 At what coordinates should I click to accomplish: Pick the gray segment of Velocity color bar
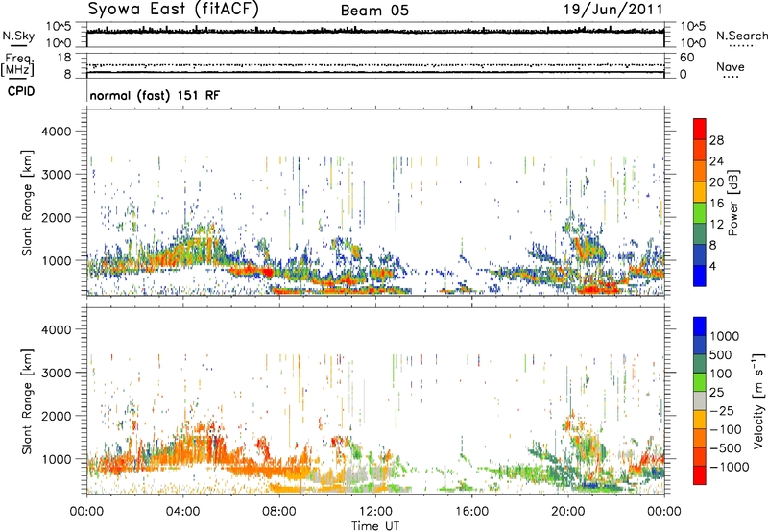click(x=700, y=400)
